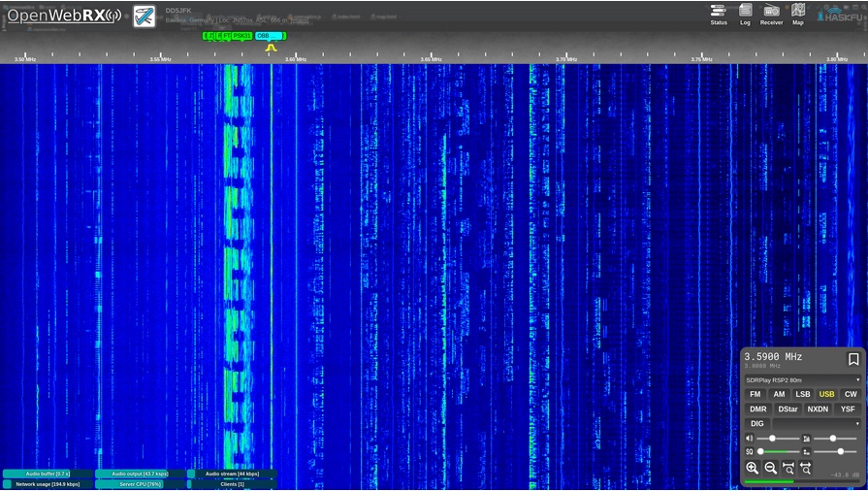Open the SDRPlay RSP2 80m profile dropdown
868x491 pixels.
[x=802, y=379]
